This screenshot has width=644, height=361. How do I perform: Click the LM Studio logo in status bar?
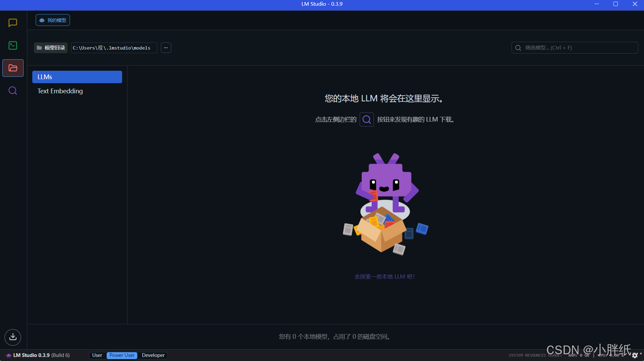point(8,355)
